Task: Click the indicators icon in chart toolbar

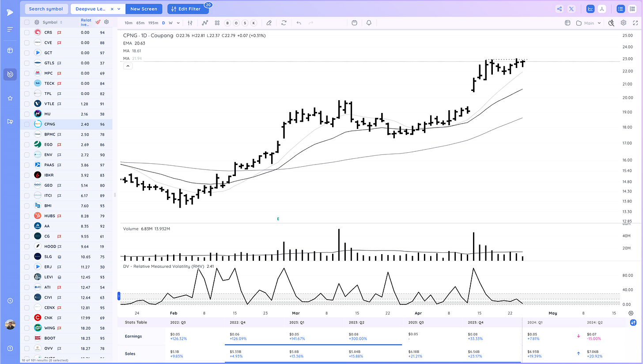Action: point(205,23)
